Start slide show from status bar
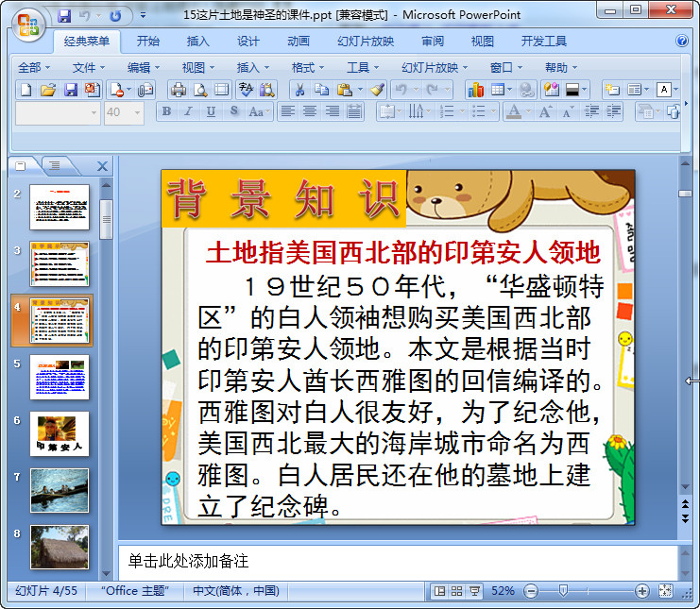 point(474,591)
